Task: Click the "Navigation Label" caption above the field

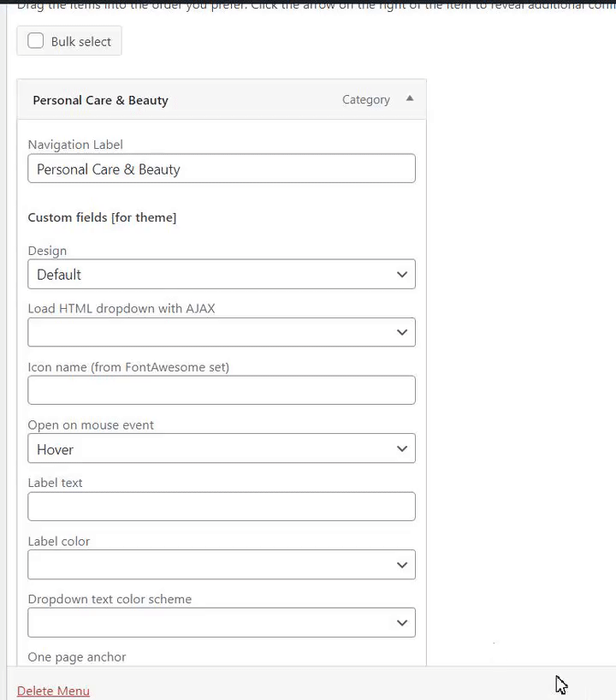Action: click(75, 145)
